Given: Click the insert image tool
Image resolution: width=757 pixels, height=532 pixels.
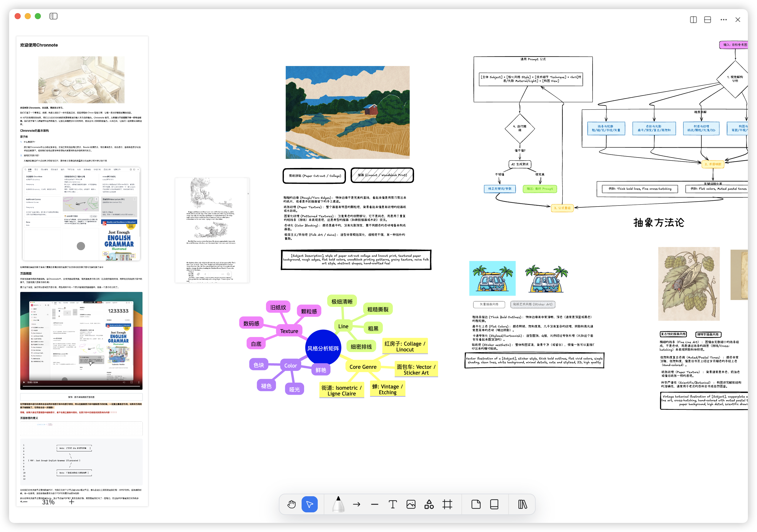Looking at the screenshot, I should [x=411, y=504].
